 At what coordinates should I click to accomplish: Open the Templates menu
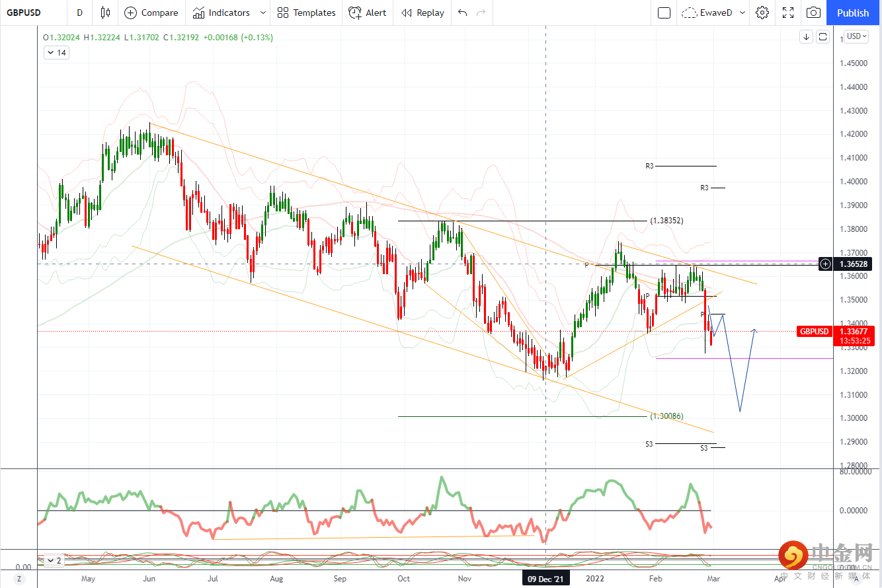click(x=306, y=13)
